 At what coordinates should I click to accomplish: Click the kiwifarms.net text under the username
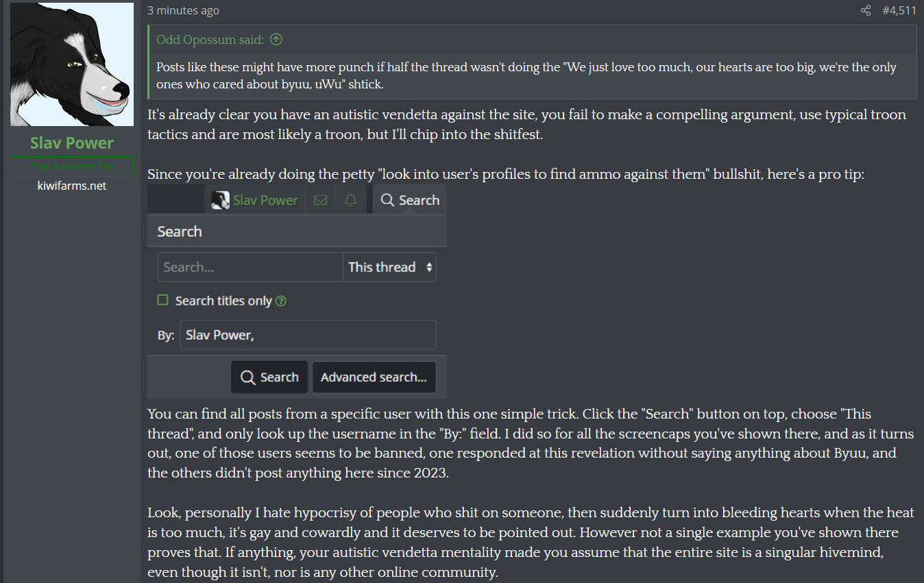[x=72, y=186]
